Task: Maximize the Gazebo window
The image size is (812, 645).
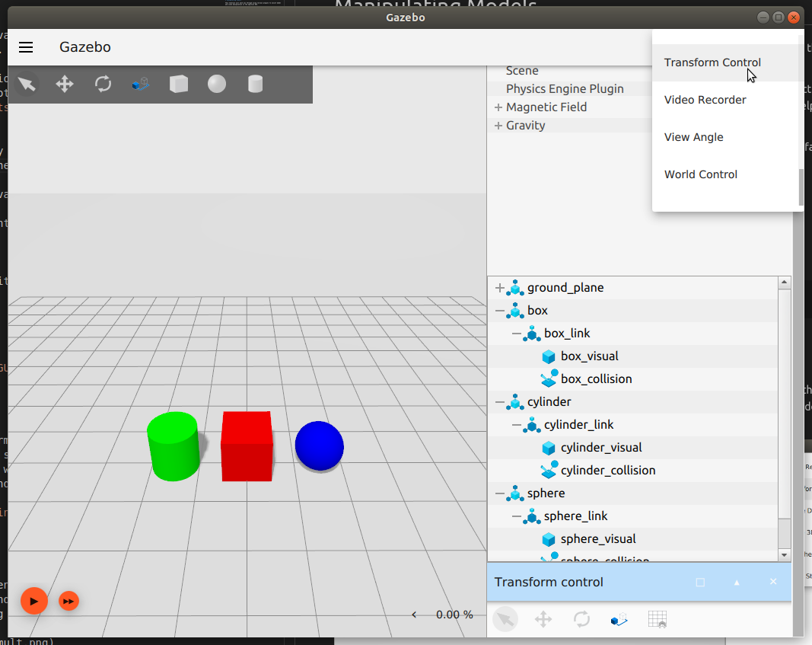Action: (x=779, y=18)
